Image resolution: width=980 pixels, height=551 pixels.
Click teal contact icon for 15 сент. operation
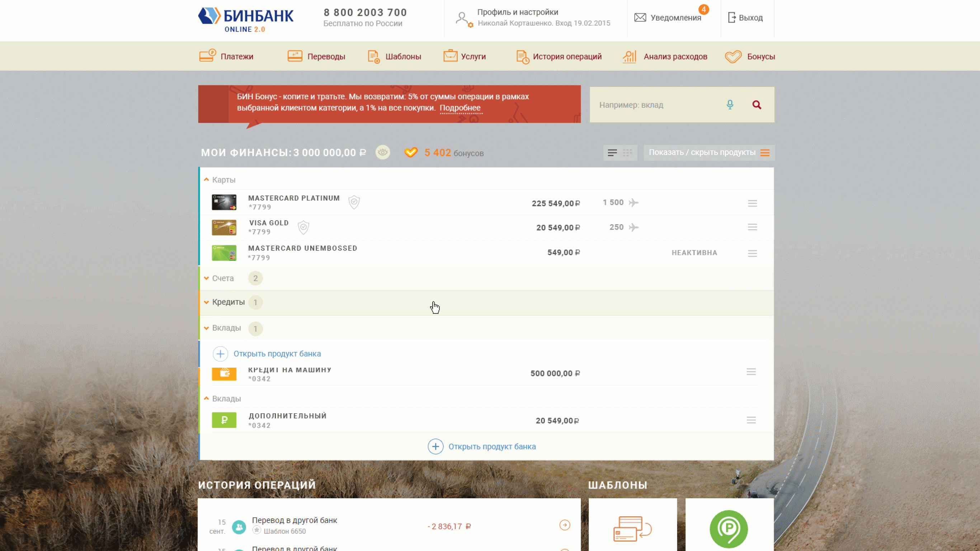click(239, 527)
